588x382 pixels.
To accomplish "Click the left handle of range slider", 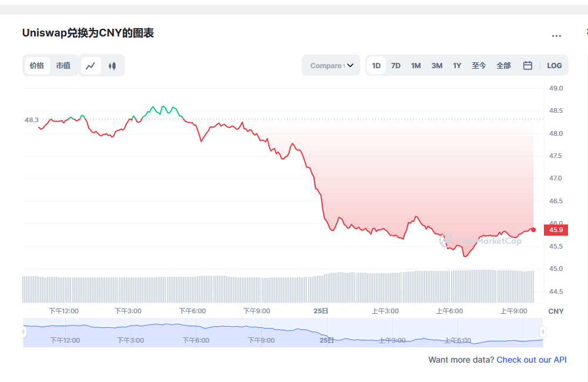I will (24, 332).
